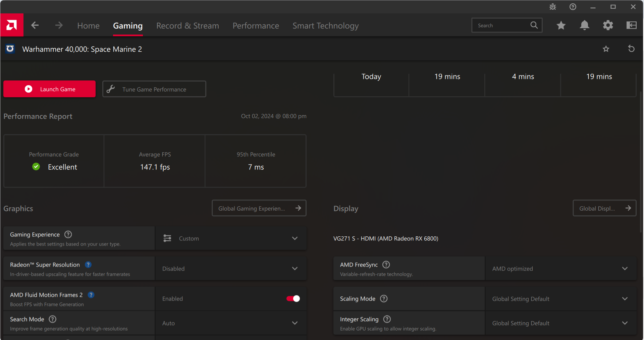Image resolution: width=644 pixels, height=340 pixels.
Task: Click the AMD logo home icon
Action: tap(12, 25)
